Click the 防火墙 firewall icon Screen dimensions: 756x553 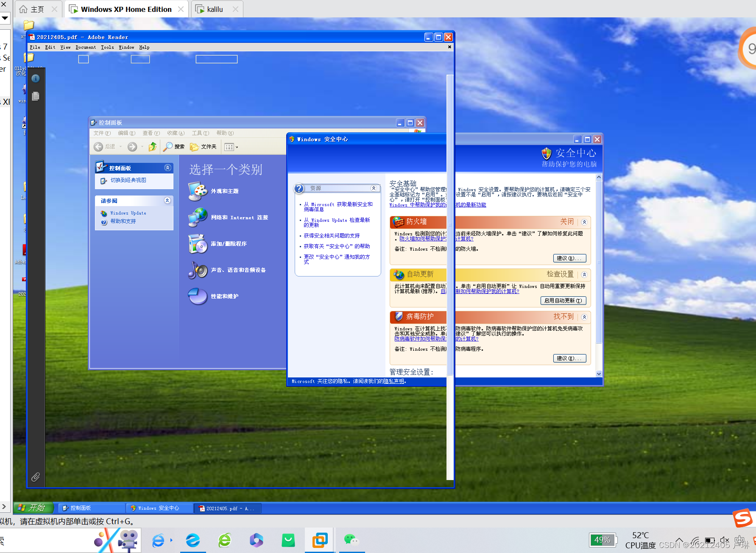click(398, 222)
